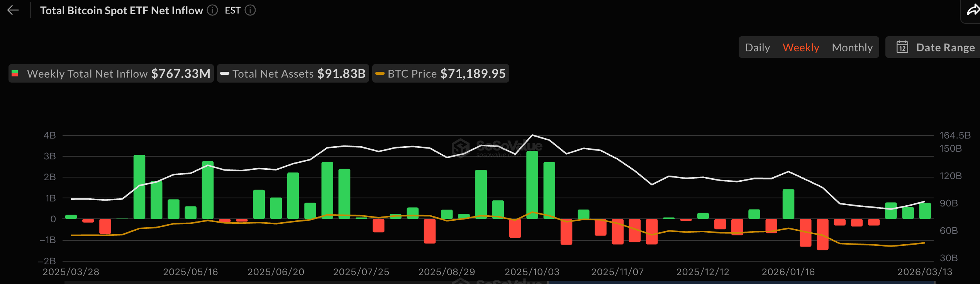The width and height of the screenshot is (980, 284).
Task: Click the calendar icon in Date Range
Action: (x=902, y=47)
